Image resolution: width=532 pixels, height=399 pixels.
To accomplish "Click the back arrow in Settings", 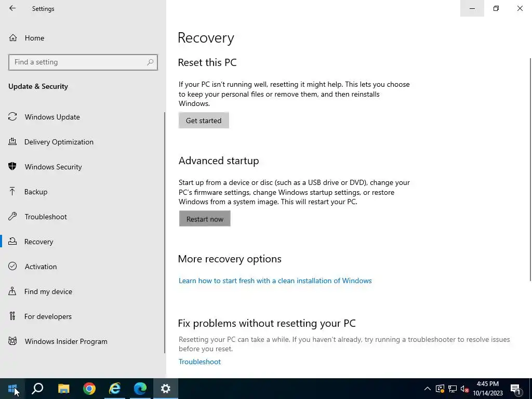I will [x=12, y=8].
